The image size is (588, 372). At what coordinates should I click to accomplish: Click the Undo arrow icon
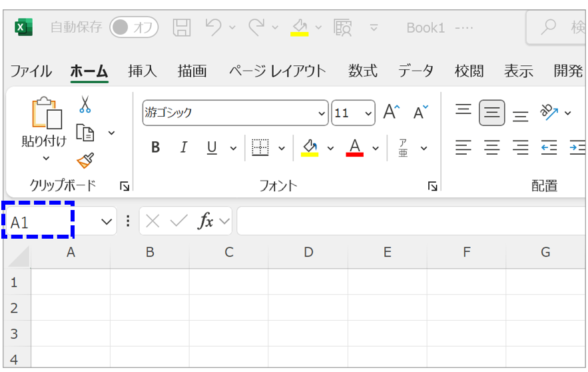213,27
